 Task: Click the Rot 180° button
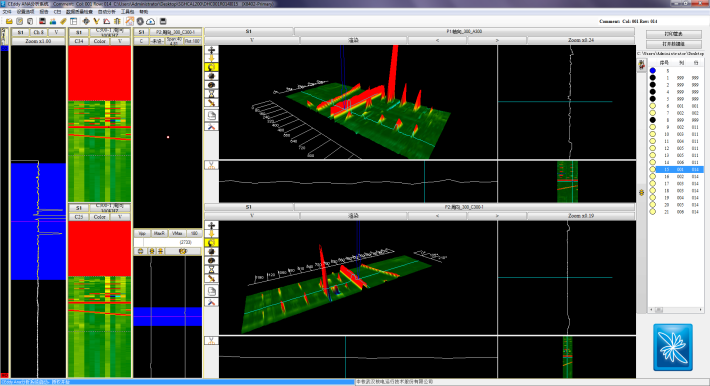tap(192, 41)
